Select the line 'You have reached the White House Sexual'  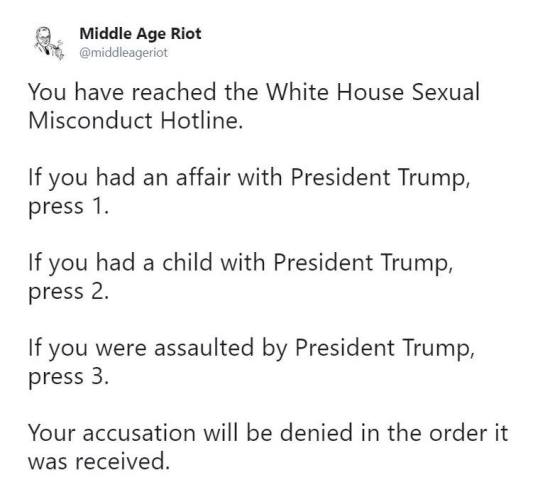(254, 92)
